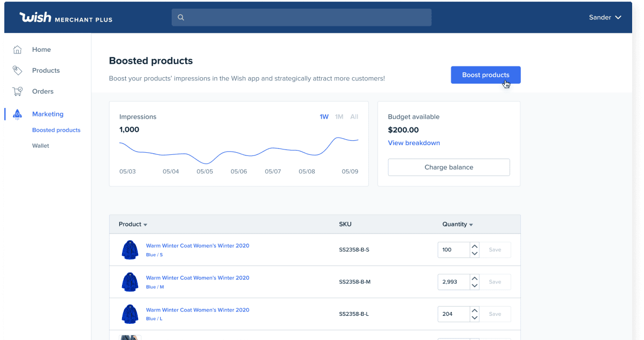Select the 1W impressions range
Viewport: 644px width, 340px height.
(324, 117)
